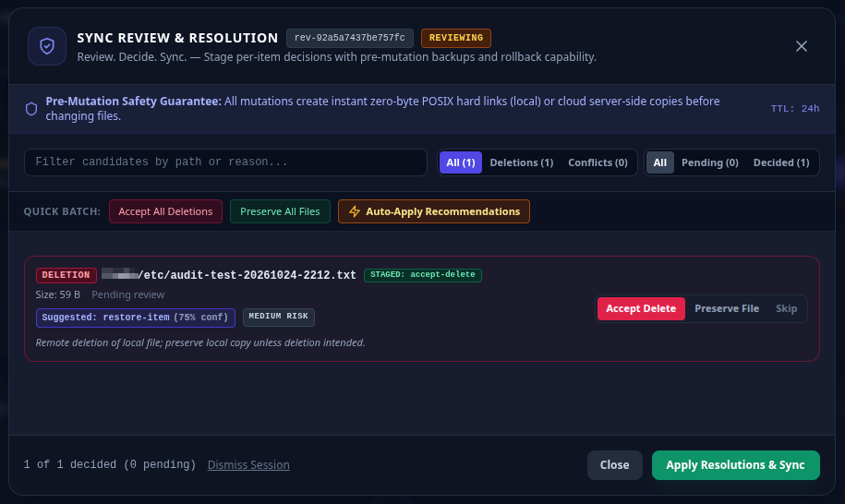Select the All (1) type filter tab

coord(461,162)
